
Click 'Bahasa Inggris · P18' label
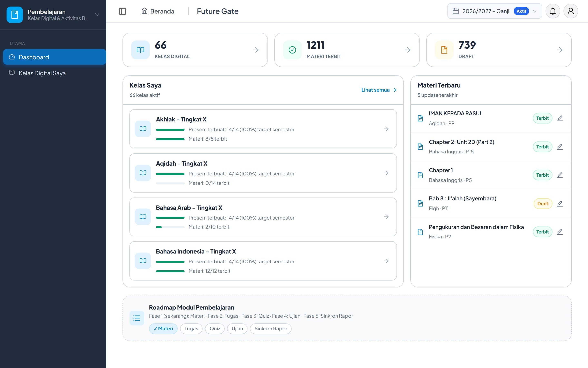[451, 152]
